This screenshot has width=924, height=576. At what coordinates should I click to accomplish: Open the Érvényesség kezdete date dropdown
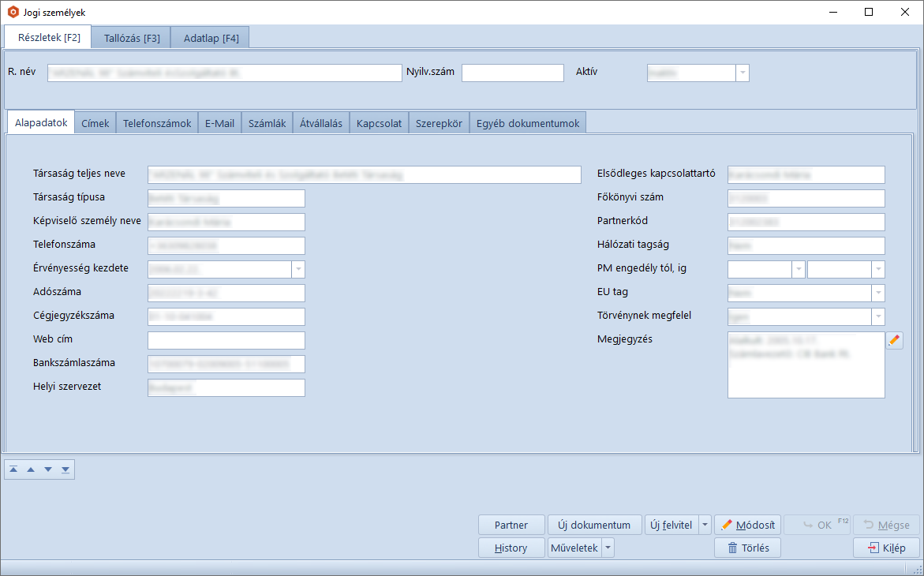click(x=297, y=269)
